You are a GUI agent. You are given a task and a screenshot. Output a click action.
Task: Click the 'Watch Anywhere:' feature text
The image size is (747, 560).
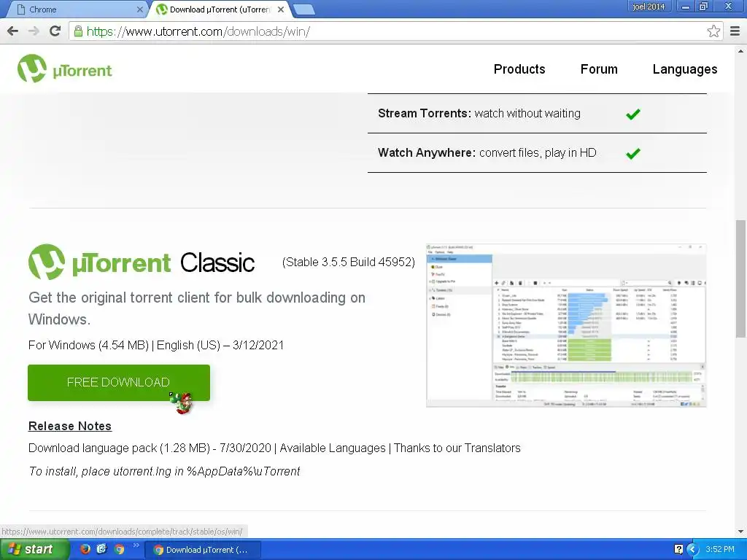coord(427,153)
